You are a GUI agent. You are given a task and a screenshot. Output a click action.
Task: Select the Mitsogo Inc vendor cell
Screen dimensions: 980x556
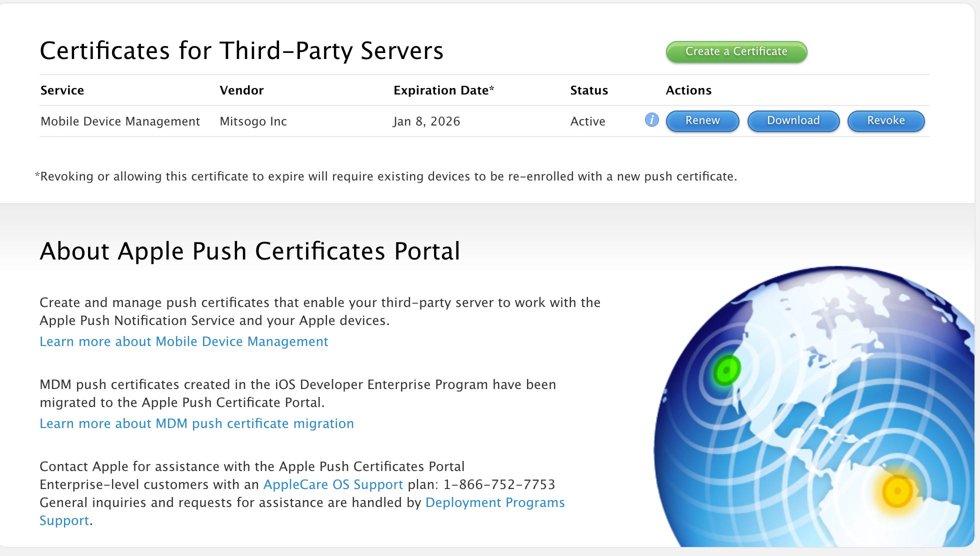pyautogui.click(x=253, y=121)
